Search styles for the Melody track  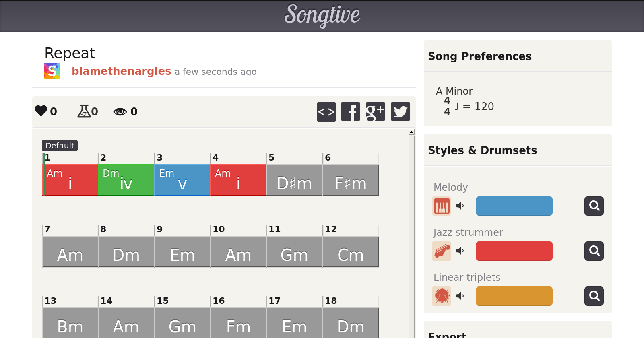point(594,206)
